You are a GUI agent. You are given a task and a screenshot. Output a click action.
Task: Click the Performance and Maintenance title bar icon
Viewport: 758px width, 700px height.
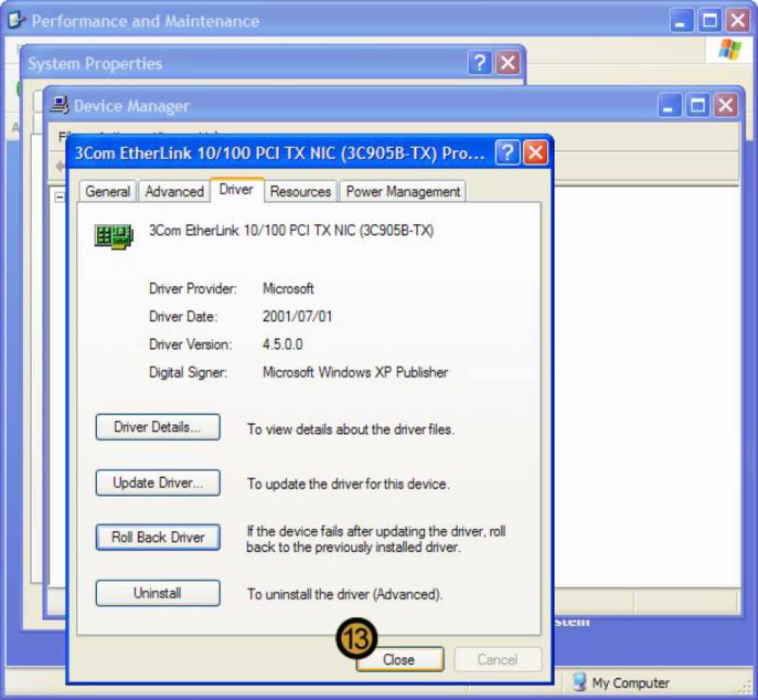(x=16, y=20)
